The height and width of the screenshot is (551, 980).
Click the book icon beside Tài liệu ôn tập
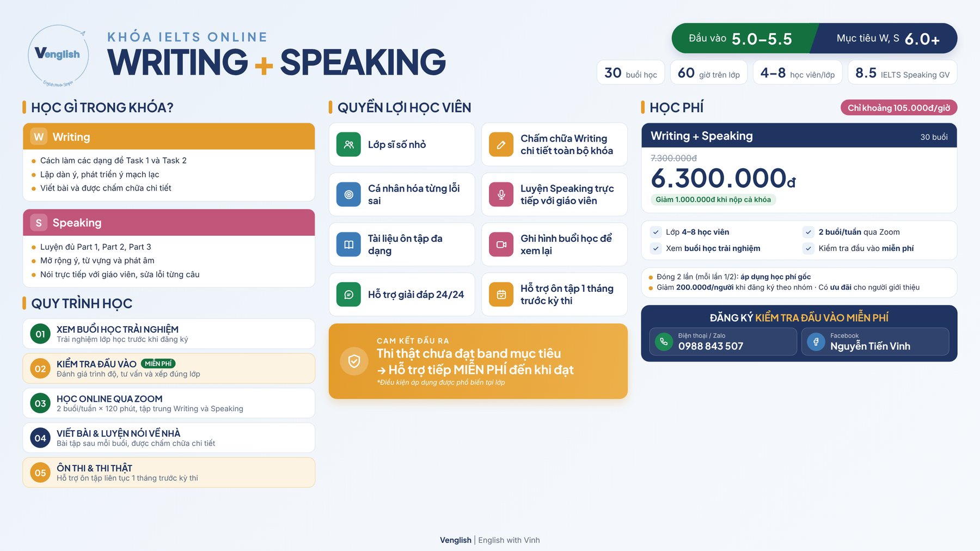coord(348,244)
